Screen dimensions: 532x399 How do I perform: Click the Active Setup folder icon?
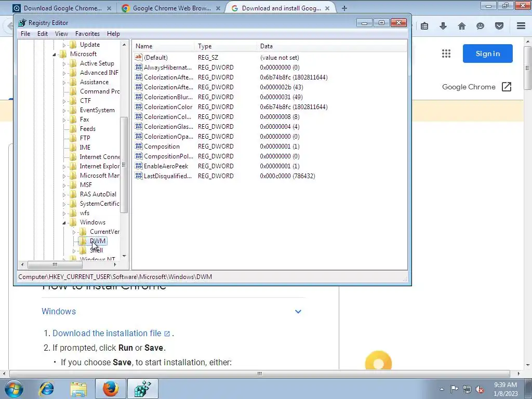(x=73, y=63)
